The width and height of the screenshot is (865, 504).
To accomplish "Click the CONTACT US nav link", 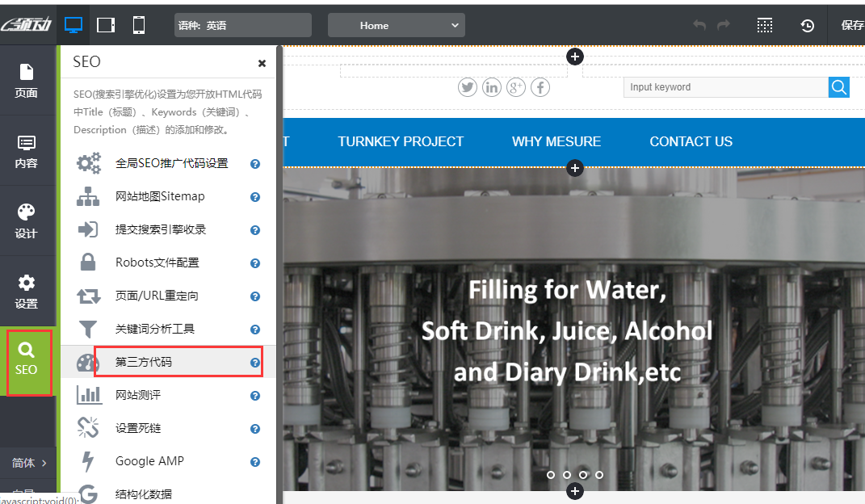I will coord(691,141).
